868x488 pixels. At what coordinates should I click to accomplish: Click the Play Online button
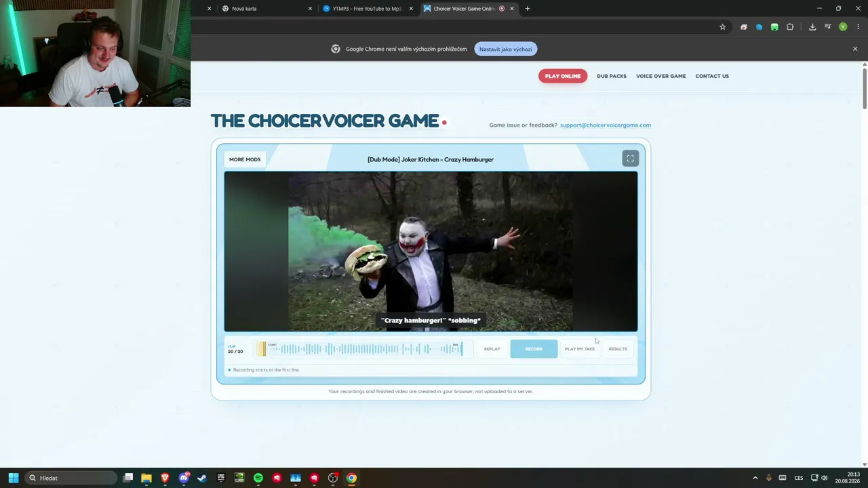point(563,76)
